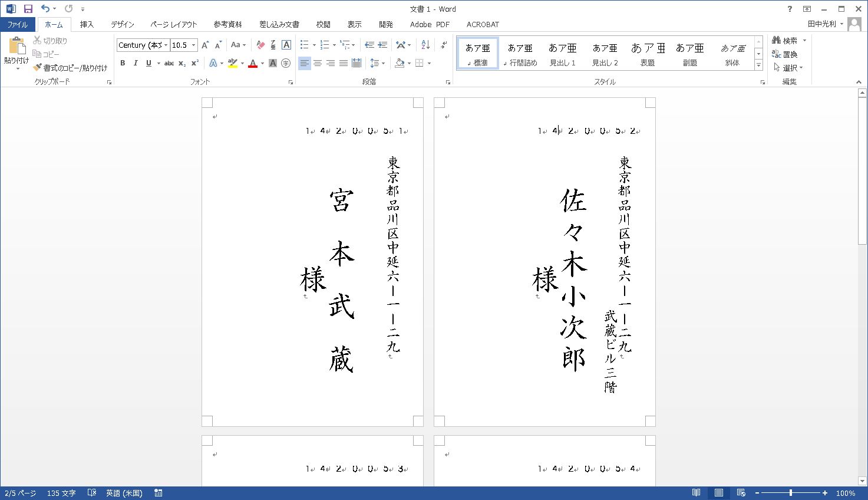Decrease paragraph indent
The image size is (868, 500).
click(x=369, y=45)
